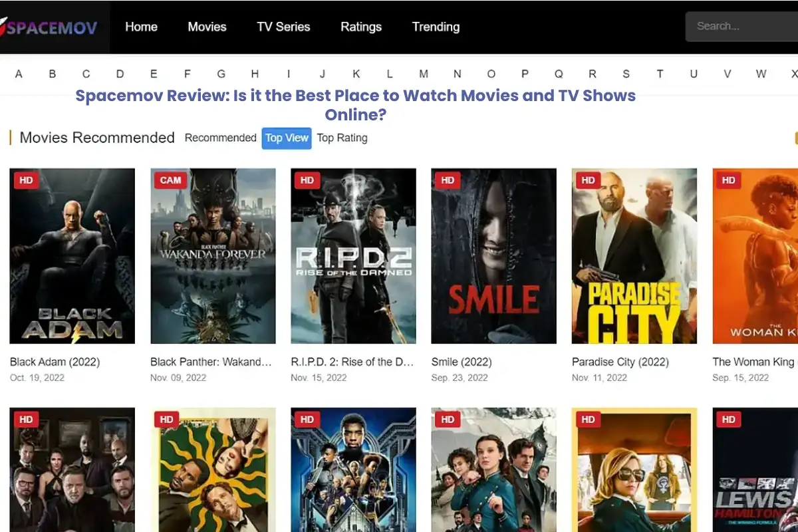Filter titles by letter O
The width and height of the screenshot is (798, 532).
[491, 74]
